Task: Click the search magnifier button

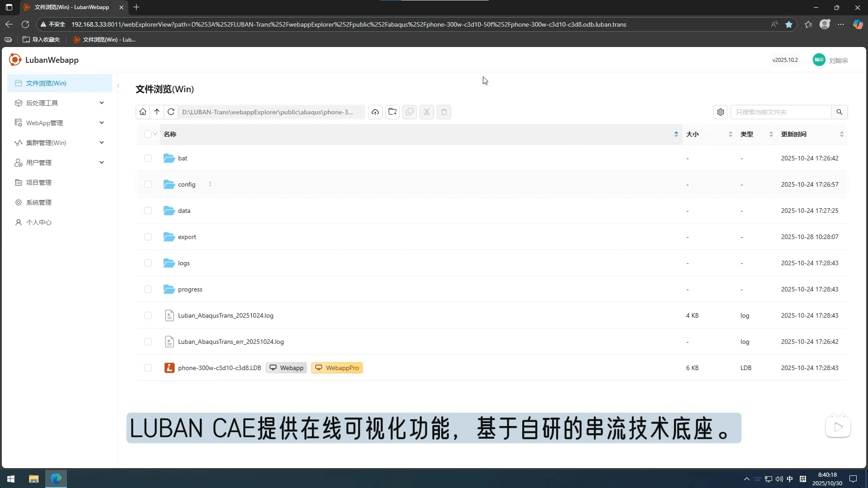Action: point(840,112)
